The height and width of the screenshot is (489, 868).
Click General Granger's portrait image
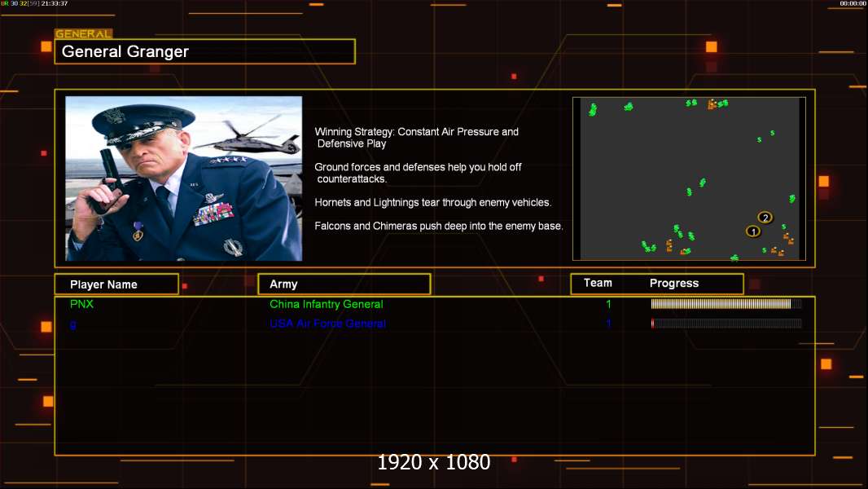click(184, 178)
